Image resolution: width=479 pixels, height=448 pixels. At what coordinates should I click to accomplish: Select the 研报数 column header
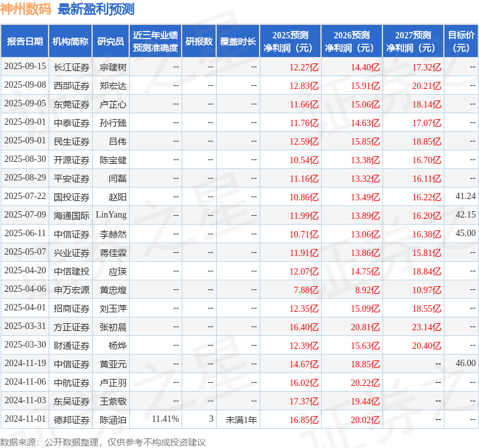199,42
